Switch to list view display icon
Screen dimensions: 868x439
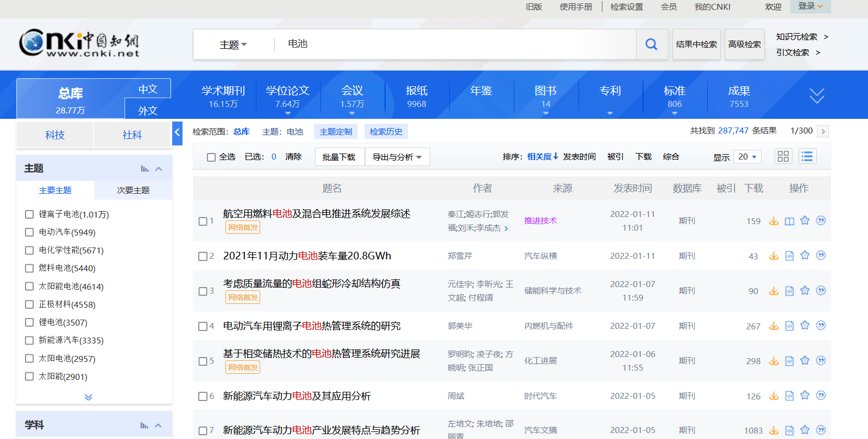coord(807,156)
